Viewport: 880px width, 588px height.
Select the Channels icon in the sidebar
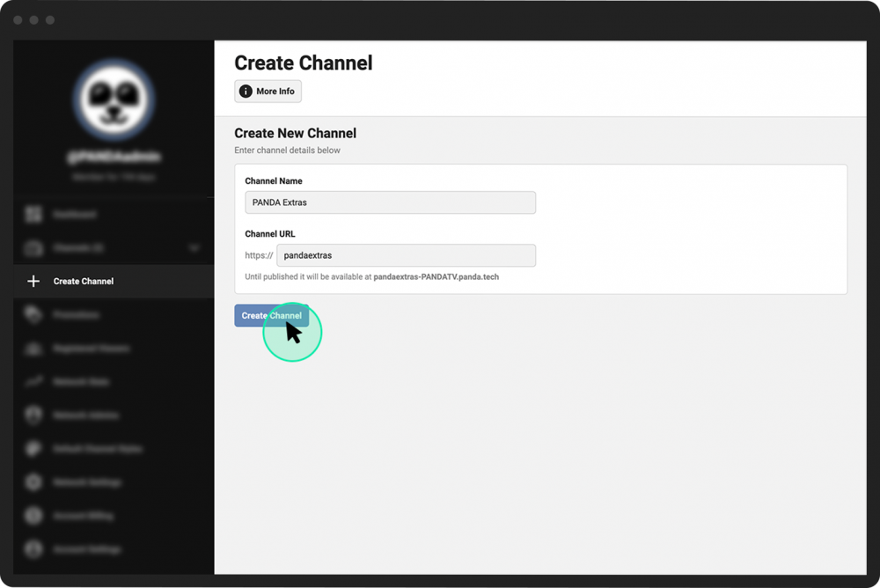tap(33, 247)
